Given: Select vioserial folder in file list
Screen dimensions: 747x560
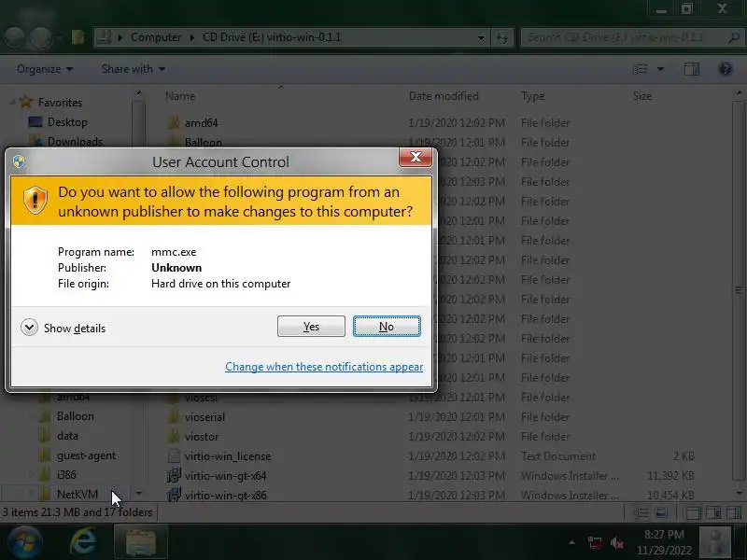Looking at the screenshot, I should [204, 417].
